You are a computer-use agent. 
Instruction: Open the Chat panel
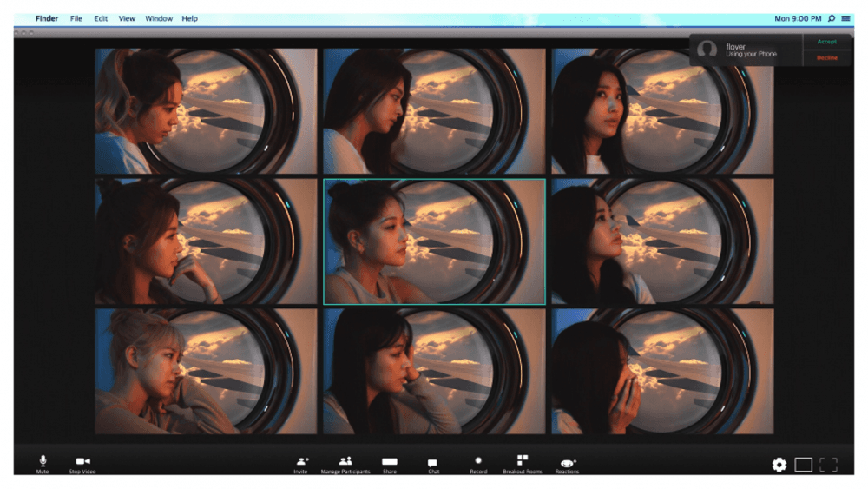tap(433, 465)
